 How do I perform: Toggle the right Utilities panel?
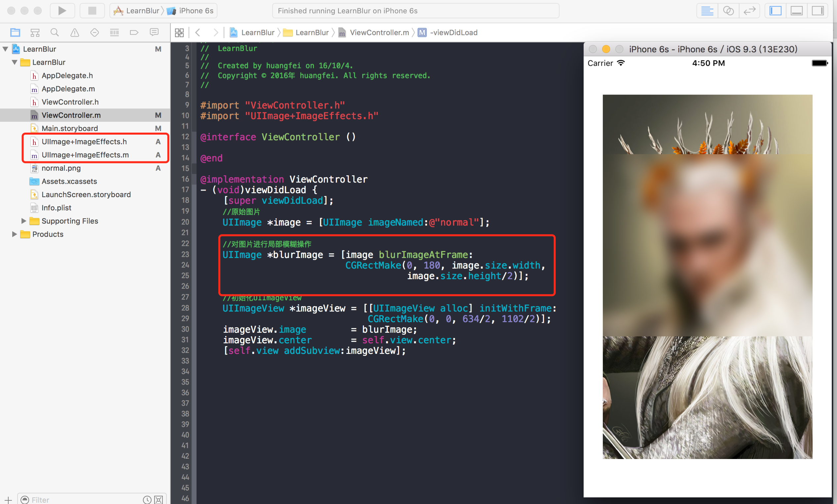pyautogui.click(x=817, y=11)
